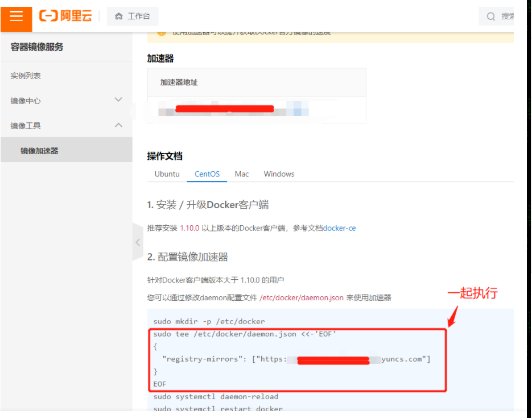Click the "registry-mirrors" code line

coord(296,359)
